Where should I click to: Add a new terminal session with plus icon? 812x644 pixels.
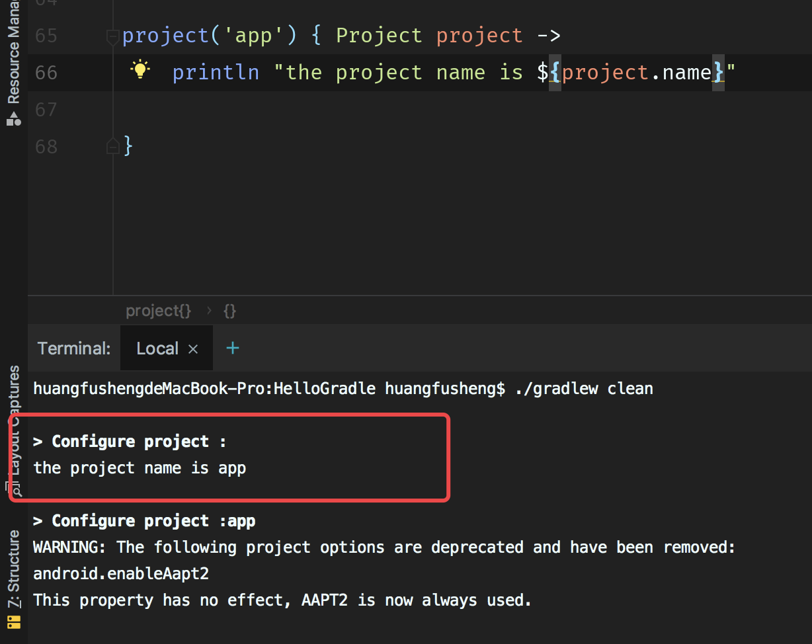pyautogui.click(x=233, y=348)
